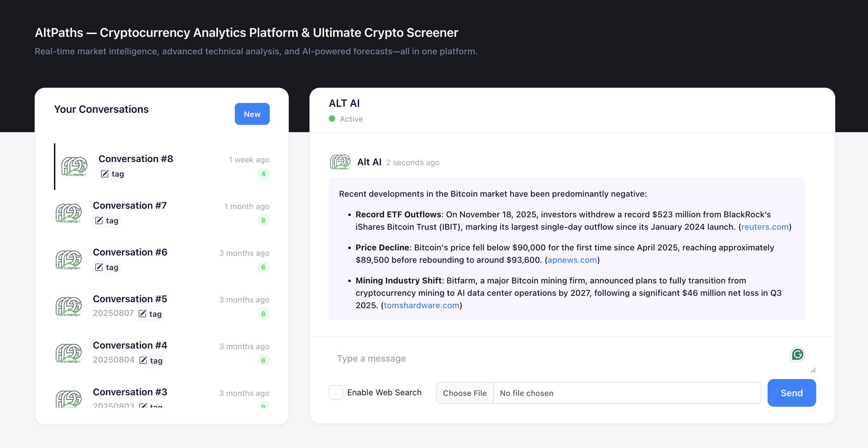Edit the tag of Conversation #5
The width and height of the screenshot is (868, 448).
[150, 314]
